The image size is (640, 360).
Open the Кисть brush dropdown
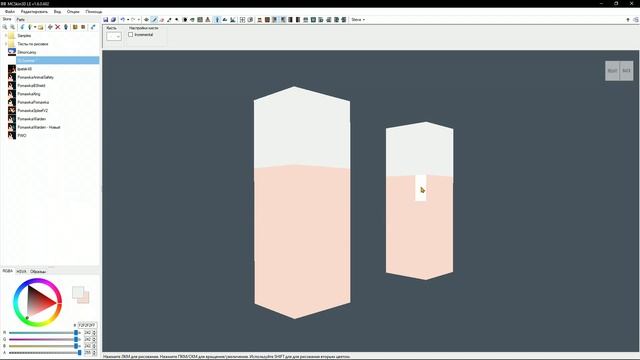pyautogui.click(x=114, y=36)
